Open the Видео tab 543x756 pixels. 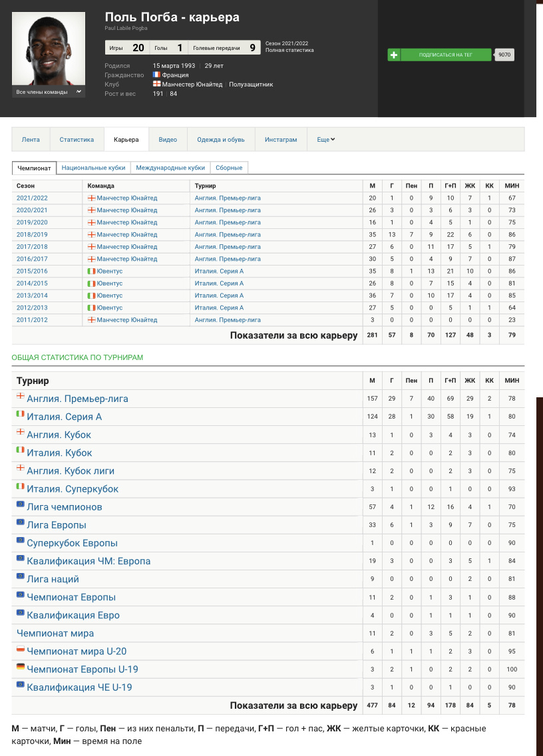pos(168,139)
